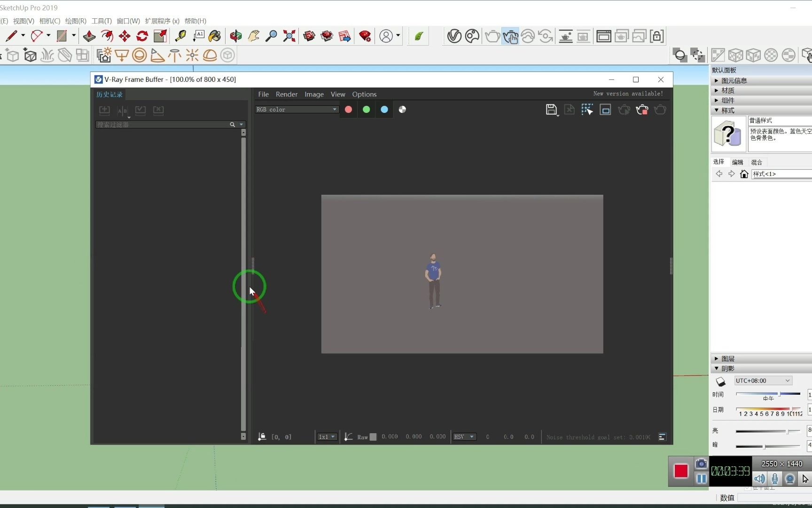Switch to the 混合 tab in styles
This screenshot has height=508, width=812.
pos(757,162)
